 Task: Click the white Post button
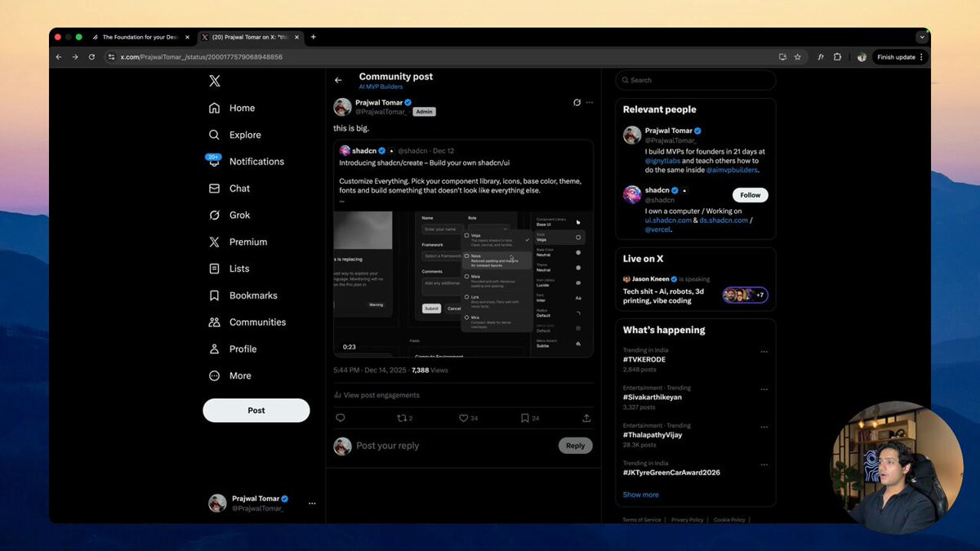[x=256, y=411]
